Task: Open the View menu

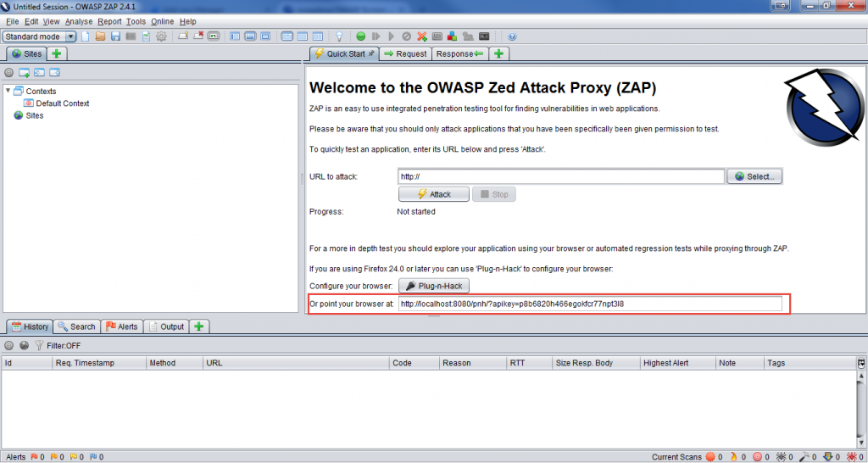Action: click(51, 21)
